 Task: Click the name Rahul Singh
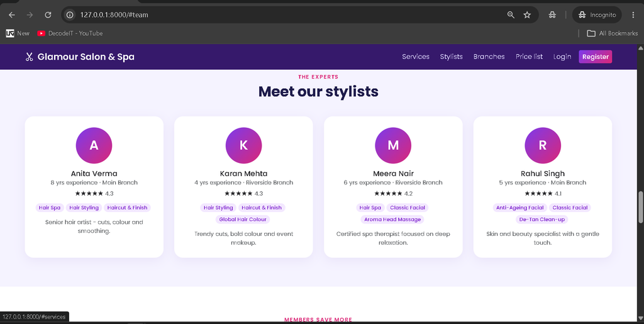click(x=543, y=173)
